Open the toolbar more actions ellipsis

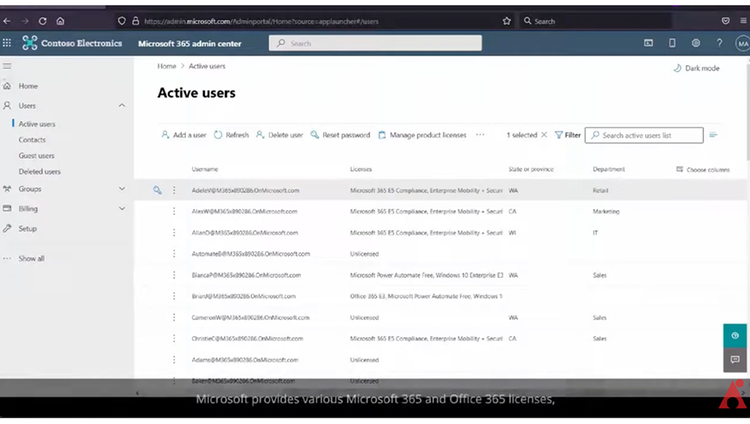(x=480, y=135)
